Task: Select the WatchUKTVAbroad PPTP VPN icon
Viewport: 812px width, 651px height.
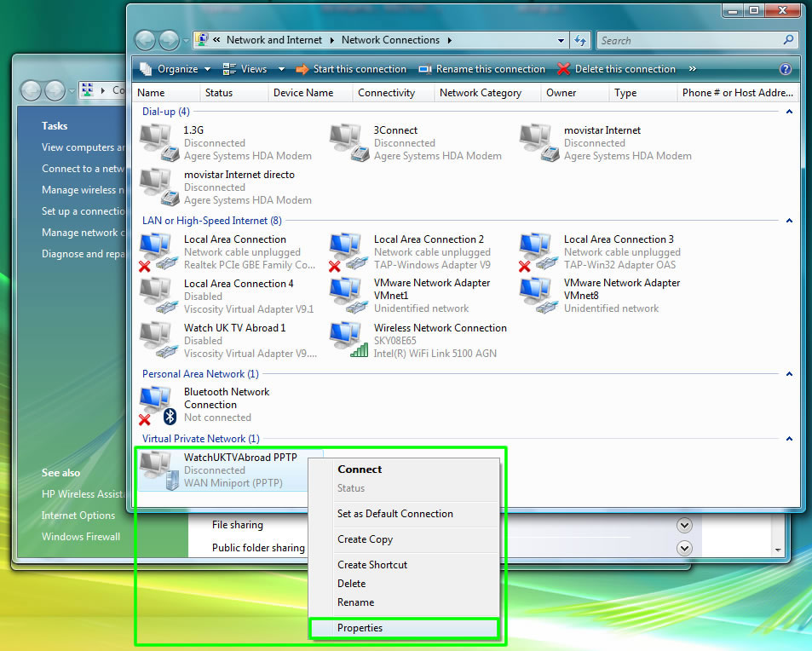Action: point(159,470)
